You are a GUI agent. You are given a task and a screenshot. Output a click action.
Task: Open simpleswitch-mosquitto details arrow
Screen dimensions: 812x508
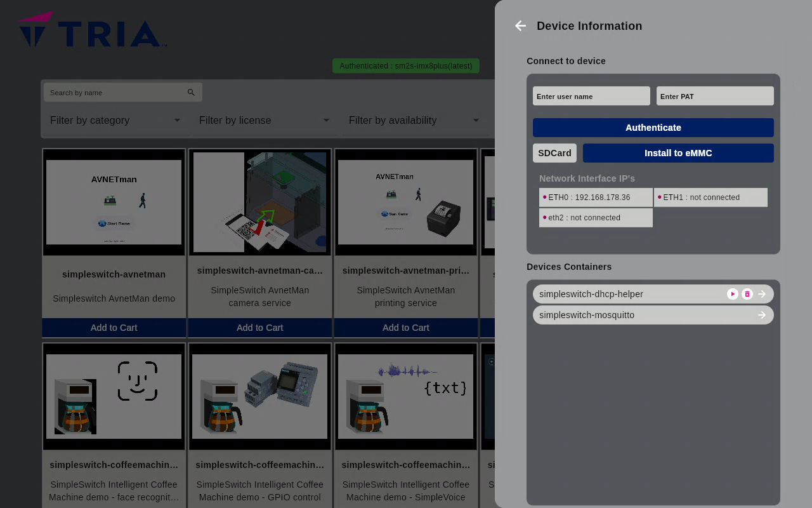[762, 315]
